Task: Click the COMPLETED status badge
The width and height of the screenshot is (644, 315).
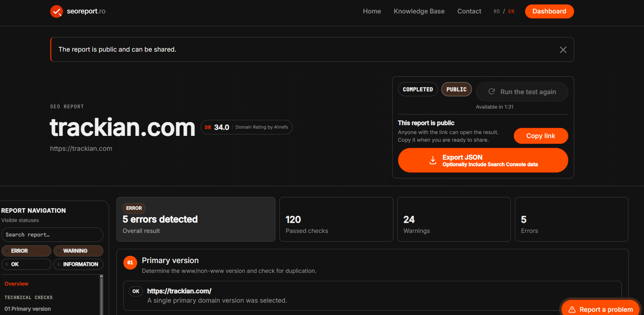Action: click(418, 89)
